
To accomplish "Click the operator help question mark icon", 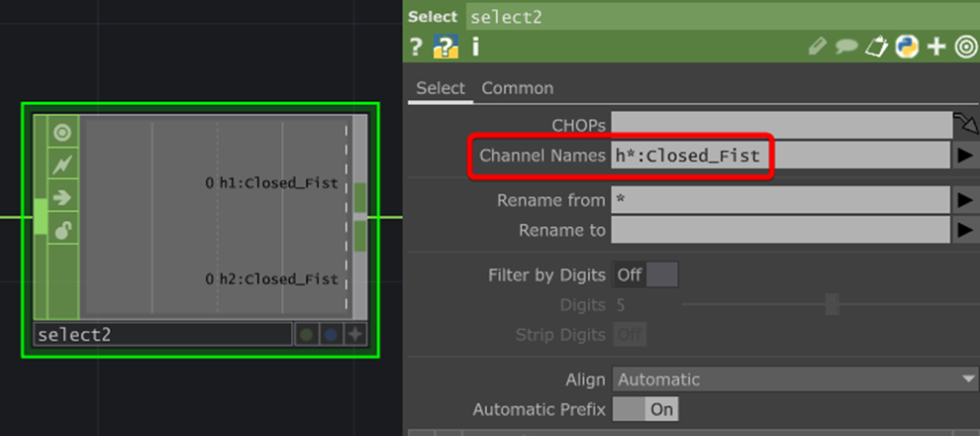I will (416, 47).
